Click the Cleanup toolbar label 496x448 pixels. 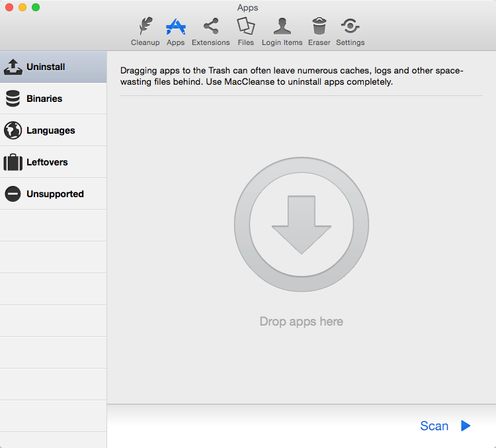coord(145,42)
